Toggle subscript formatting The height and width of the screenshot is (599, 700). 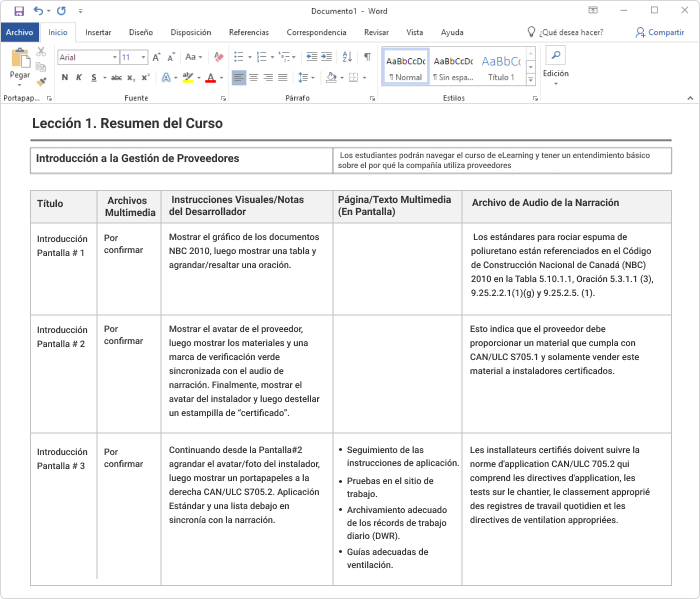click(131, 78)
